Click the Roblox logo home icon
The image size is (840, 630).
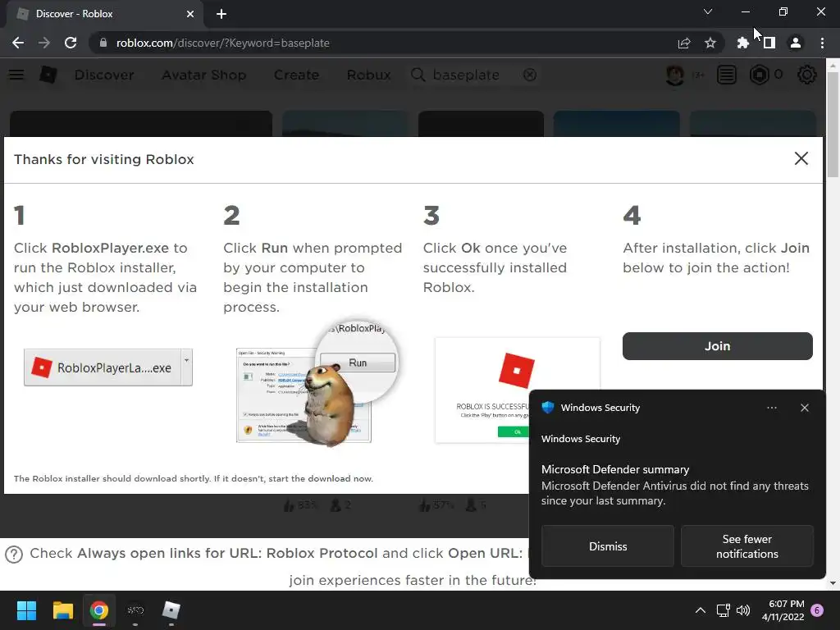tap(48, 75)
